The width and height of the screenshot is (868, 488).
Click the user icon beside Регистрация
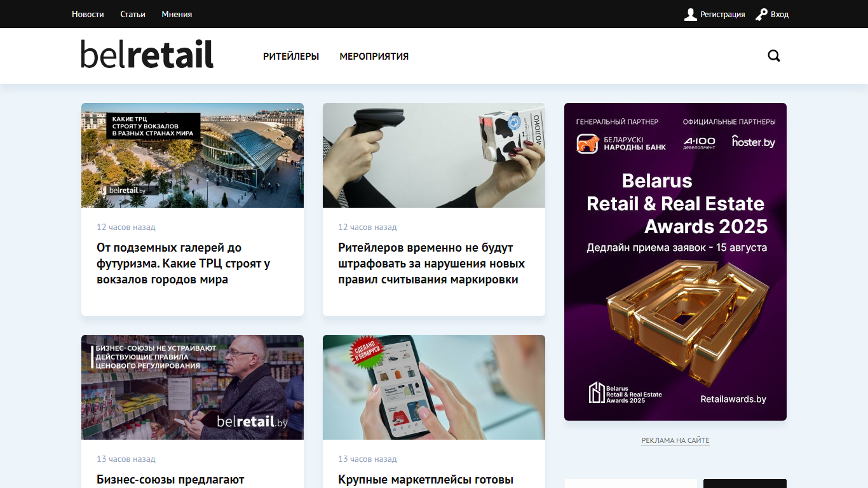(x=691, y=14)
